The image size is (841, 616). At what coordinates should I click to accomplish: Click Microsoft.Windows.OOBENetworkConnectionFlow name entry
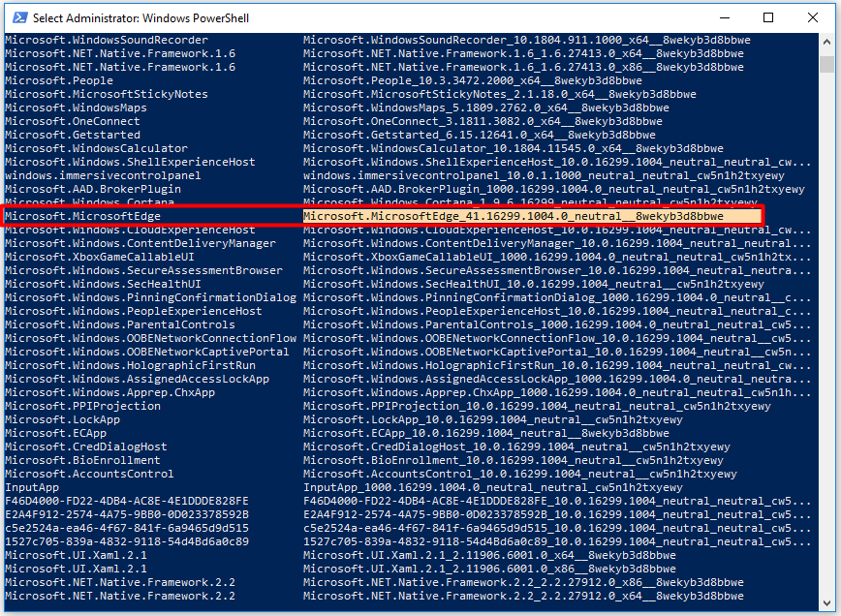click(150, 338)
